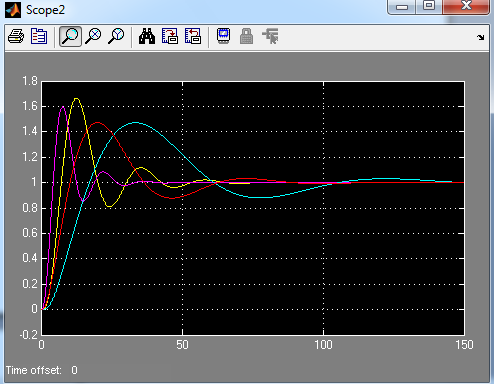494x384 pixels.
Task: Restore saved axes settings icon
Action: [x=193, y=36]
